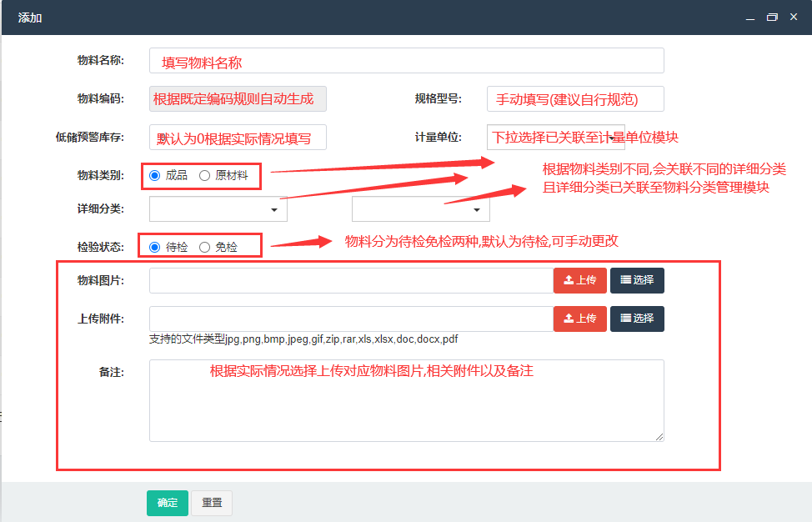The height and width of the screenshot is (522, 812).
Task: Select the 免检 inspection status
Action: pyautogui.click(x=204, y=247)
